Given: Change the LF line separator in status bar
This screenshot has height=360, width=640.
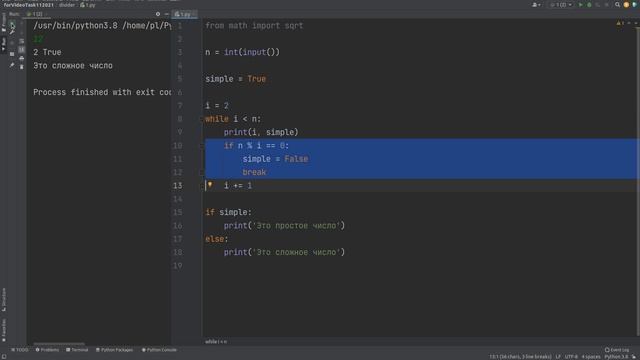Looking at the screenshot, I should [558, 357].
